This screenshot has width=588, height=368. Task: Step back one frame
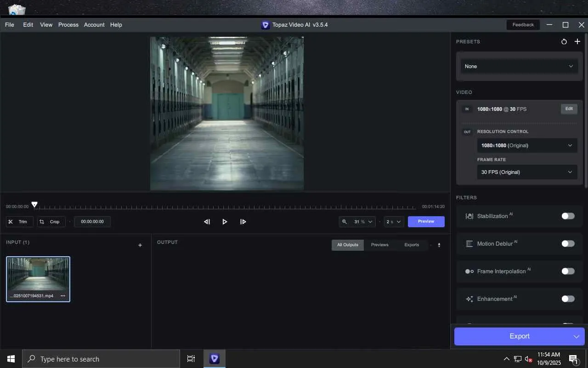click(x=207, y=222)
